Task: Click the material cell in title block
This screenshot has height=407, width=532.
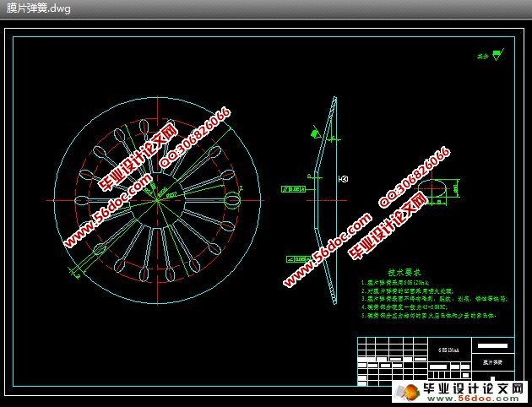Action: point(449,350)
